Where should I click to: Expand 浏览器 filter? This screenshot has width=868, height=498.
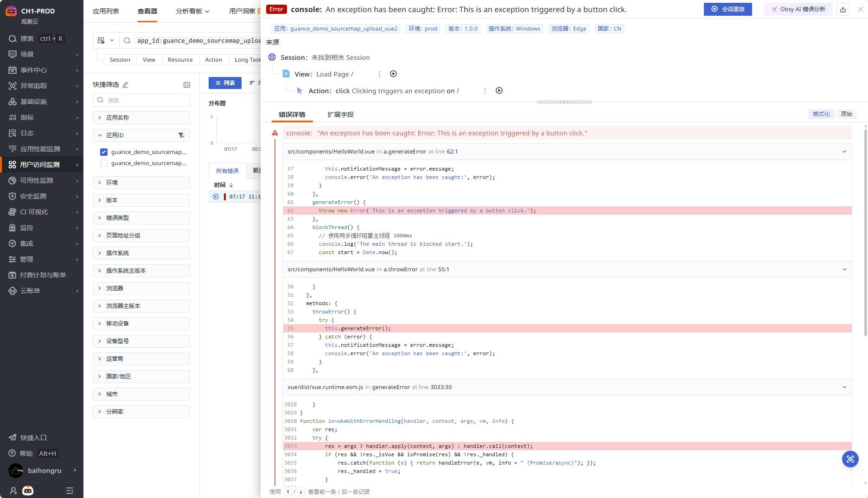click(x=141, y=288)
